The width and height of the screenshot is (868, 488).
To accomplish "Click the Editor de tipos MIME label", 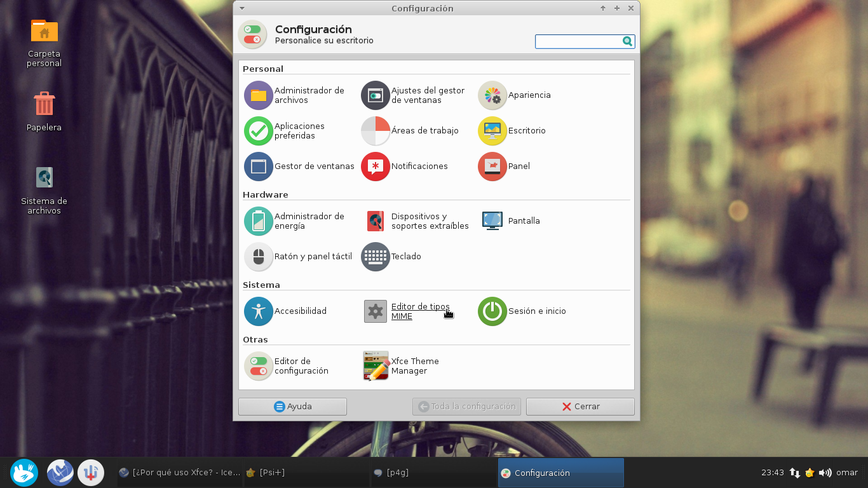I will click(420, 311).
